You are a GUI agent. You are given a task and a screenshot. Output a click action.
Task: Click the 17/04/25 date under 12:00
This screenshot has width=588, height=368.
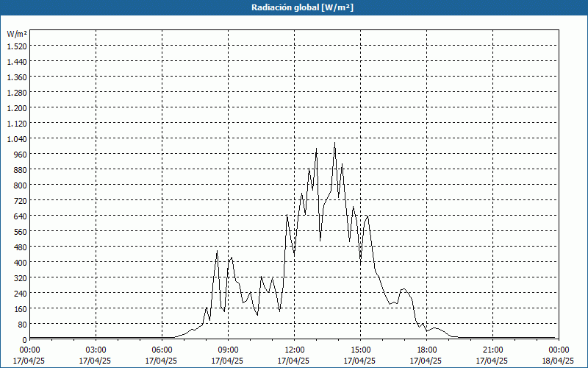tap(294, 361)
